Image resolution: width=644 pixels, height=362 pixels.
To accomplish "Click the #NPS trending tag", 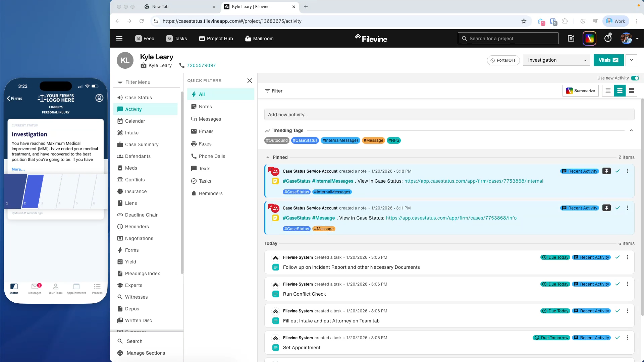I will point(394,140).
